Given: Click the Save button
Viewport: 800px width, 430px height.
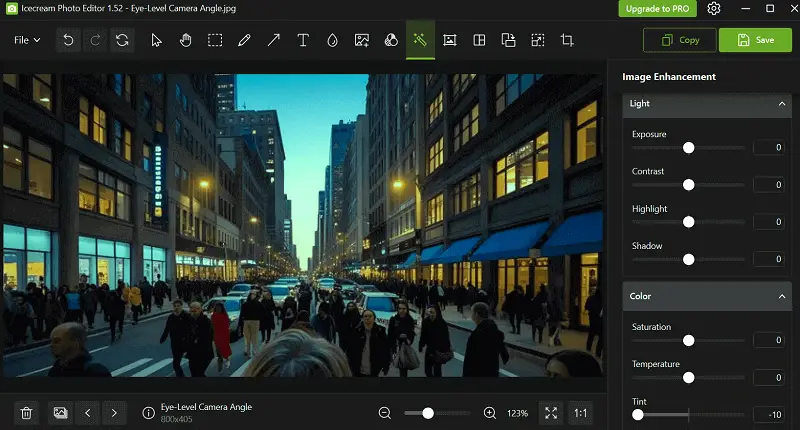Looking at the screenshot, I should pyautogui.click(x=755, y=40).
